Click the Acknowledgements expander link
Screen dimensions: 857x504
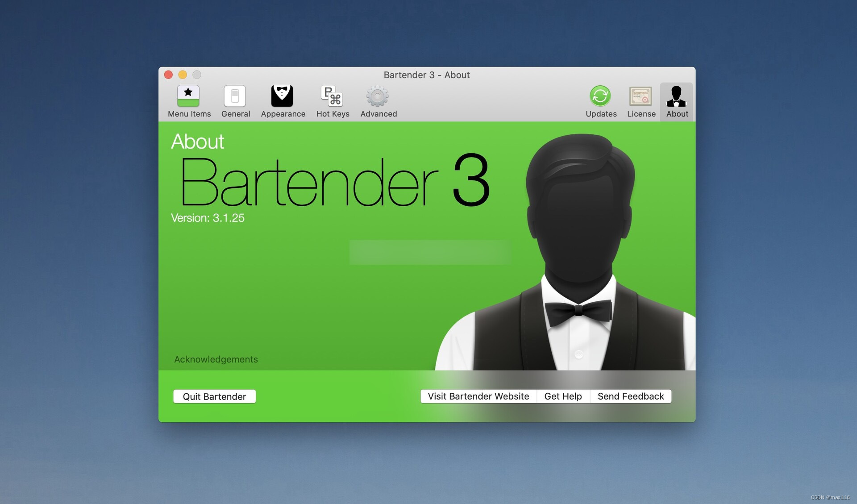point(215,358)
